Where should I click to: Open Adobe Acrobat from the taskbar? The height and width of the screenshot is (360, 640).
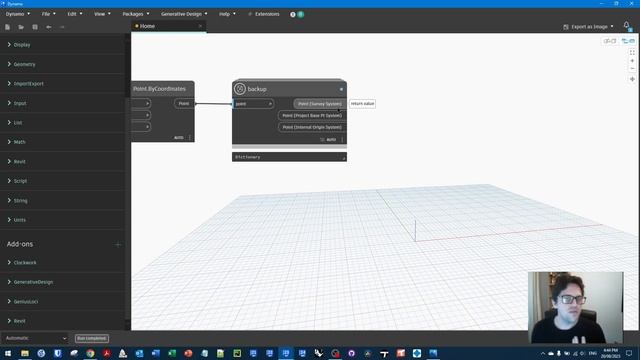[107, 353]
